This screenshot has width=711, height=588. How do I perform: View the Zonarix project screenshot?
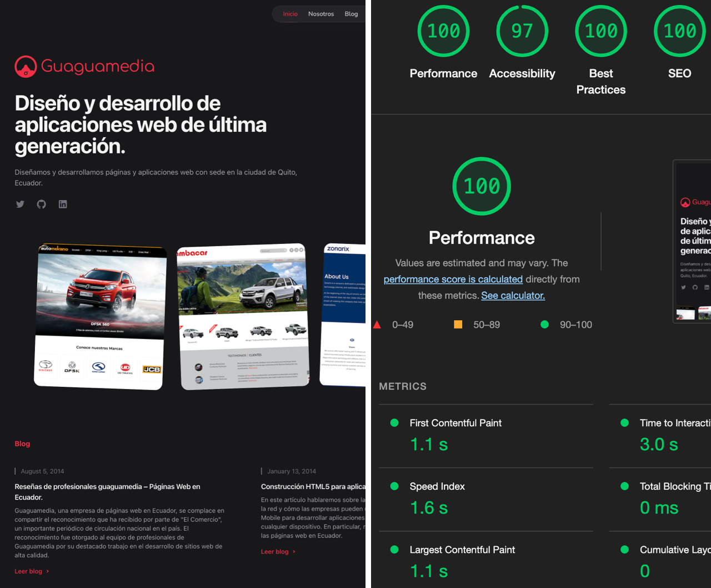click(343, 316)
